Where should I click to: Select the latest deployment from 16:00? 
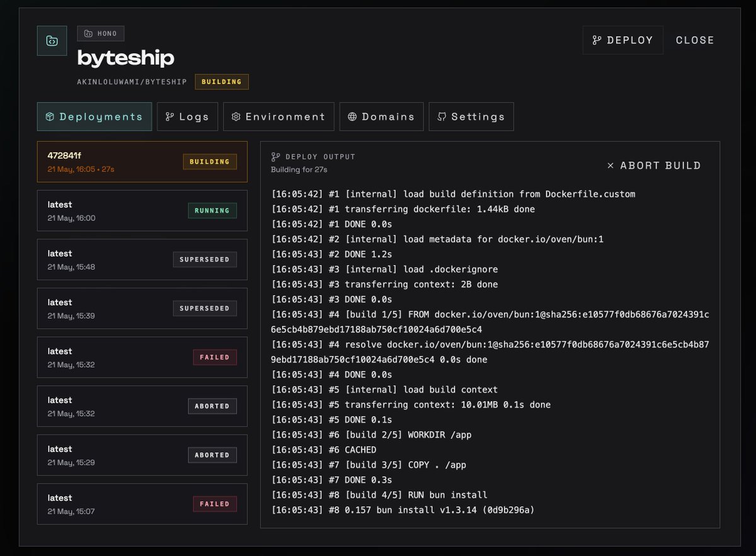pyautogui.click(x=142, y=211)
